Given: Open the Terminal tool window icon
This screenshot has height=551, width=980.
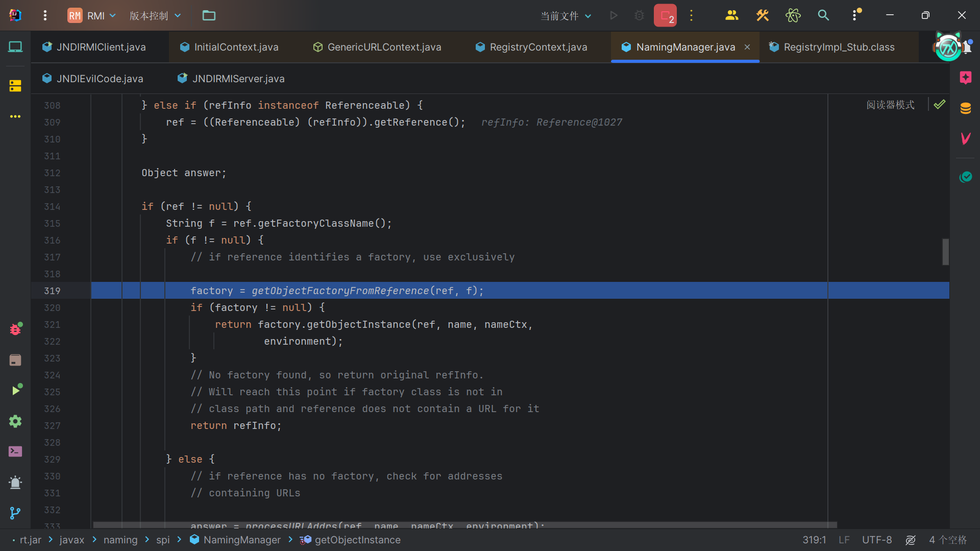Looking at the screenshot, I should tap(15, 451).
